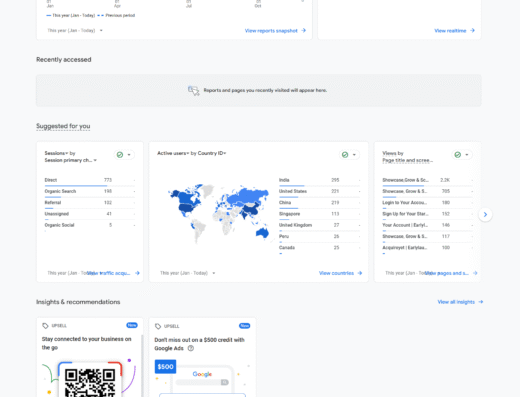Click the Stay connected to your business title

tap(87, 343)
